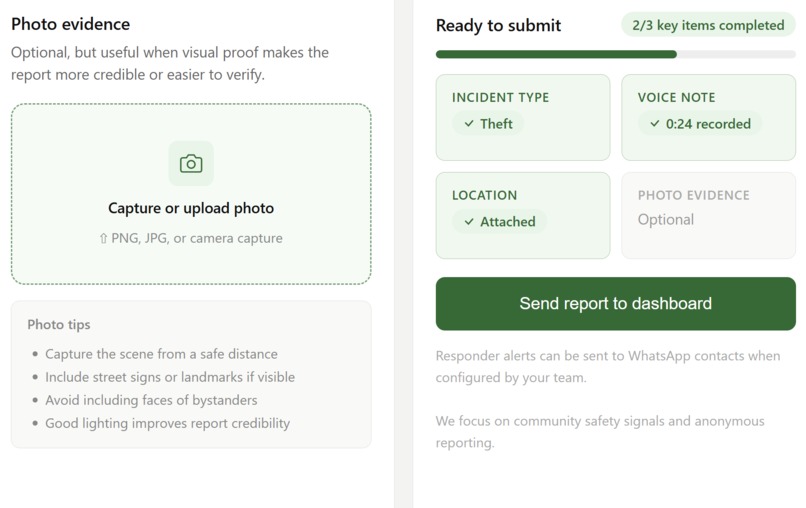Click the 0:24 recorded checkmark icon
The width and height of the screenshot is (806, 508).
(654, 123)
